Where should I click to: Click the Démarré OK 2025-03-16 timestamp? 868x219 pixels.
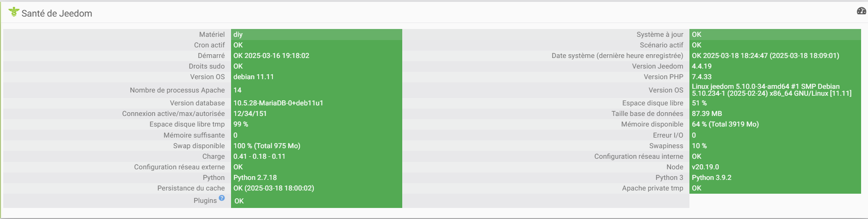click(x=271, y=56)
